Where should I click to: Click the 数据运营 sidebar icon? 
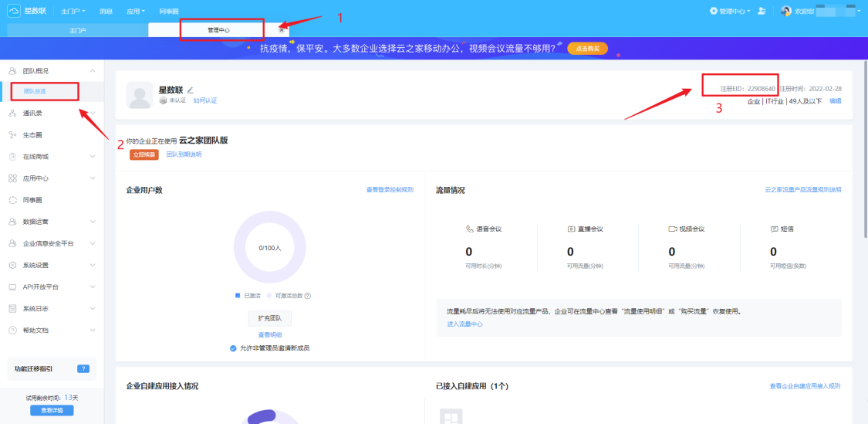[13, 221]
